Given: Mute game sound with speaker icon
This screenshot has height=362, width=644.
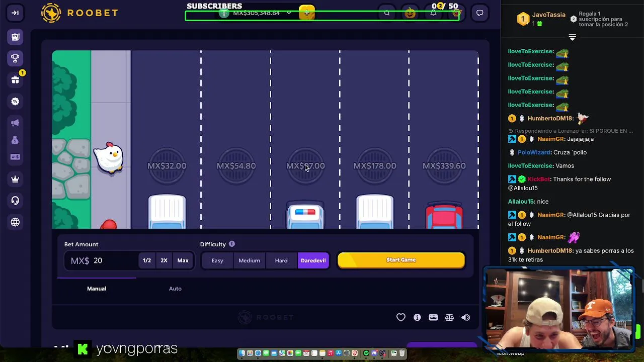Looking at the screenshot, I should coord(466,317).
